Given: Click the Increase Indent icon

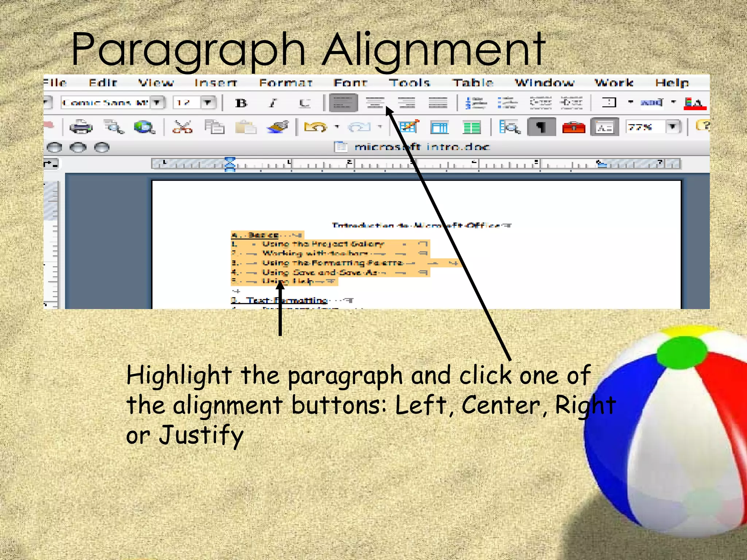Looking at the screenshot, I should coord(572,103).
